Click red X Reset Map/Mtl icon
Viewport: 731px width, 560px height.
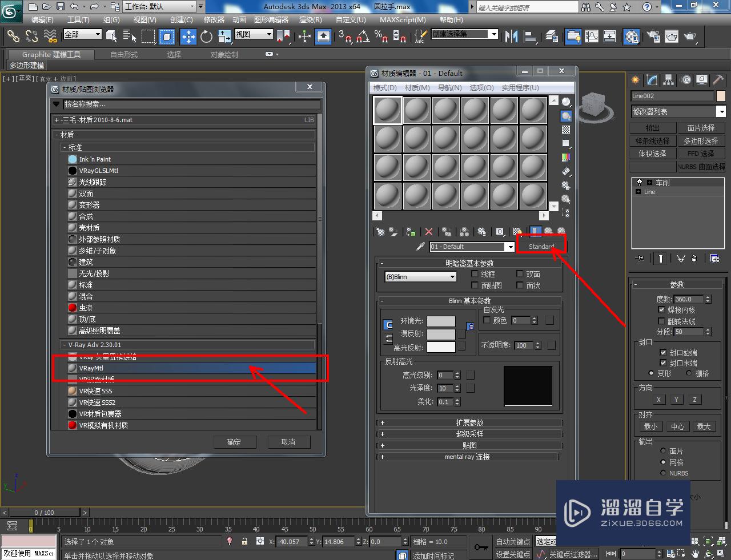[x=429, y=232]
